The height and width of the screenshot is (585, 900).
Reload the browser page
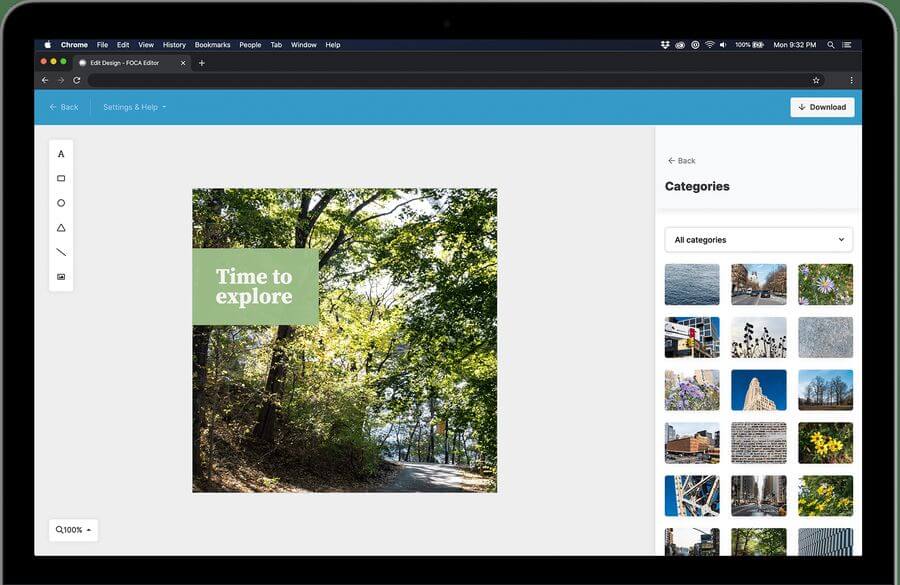(76, 80)
